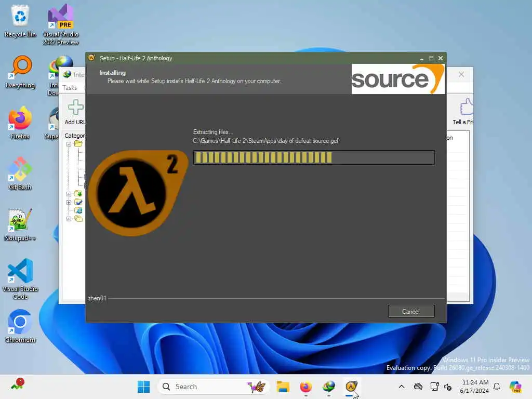Image resolution: width=532 pixels, height=399 pixels.
Task: Click the Half-Life 2 lambda logo image
Action: 138,193
